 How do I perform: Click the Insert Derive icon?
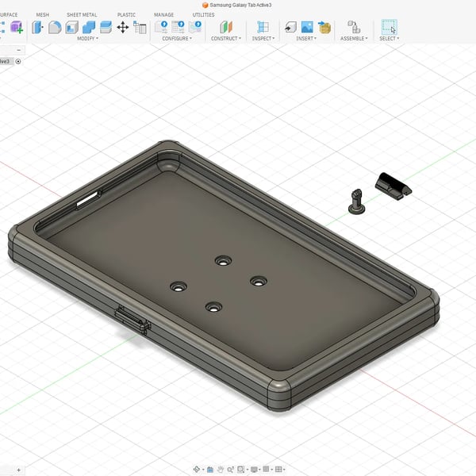[290, 27]
